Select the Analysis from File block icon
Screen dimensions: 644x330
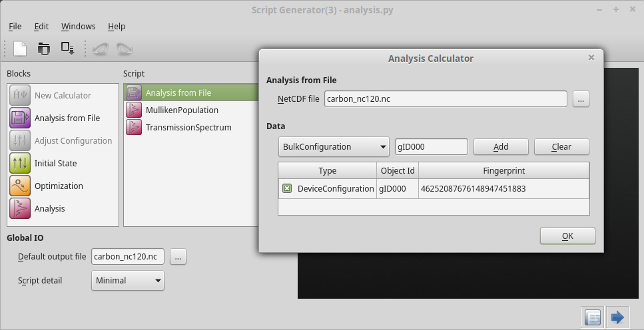20,118
